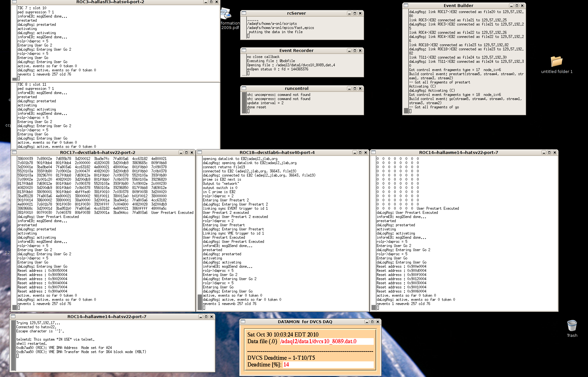The height and width of the screenshot is (377, 588).
Task: Maximize the Event Recorder window
Action: [x=355, y=51]
